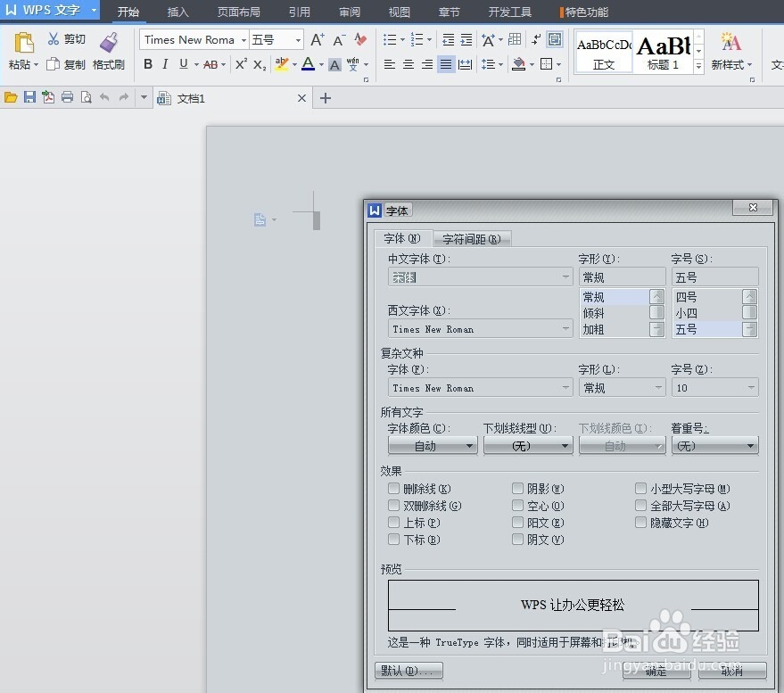Enable the 删除线 strikethrough checkbox
Screen dimensions: 784x693
393,489
